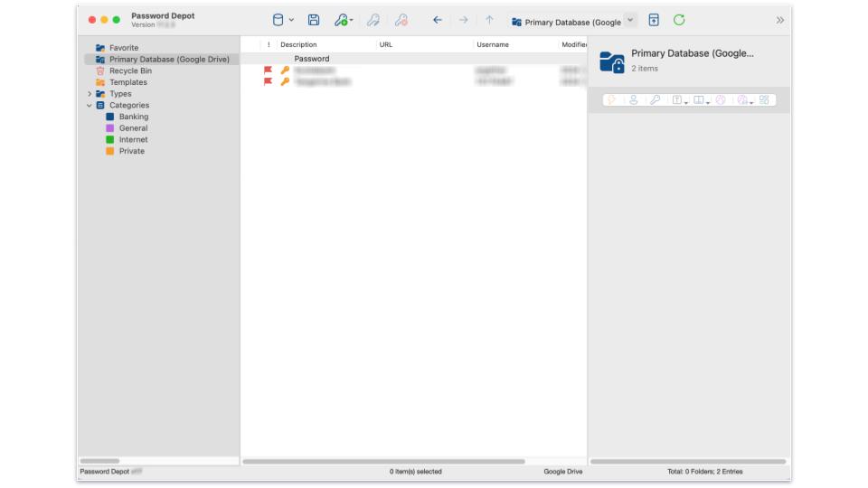The height and width of the screenshot is (488, 868).
Task: Add new password entry key icon
Action: tap(342, 21)
